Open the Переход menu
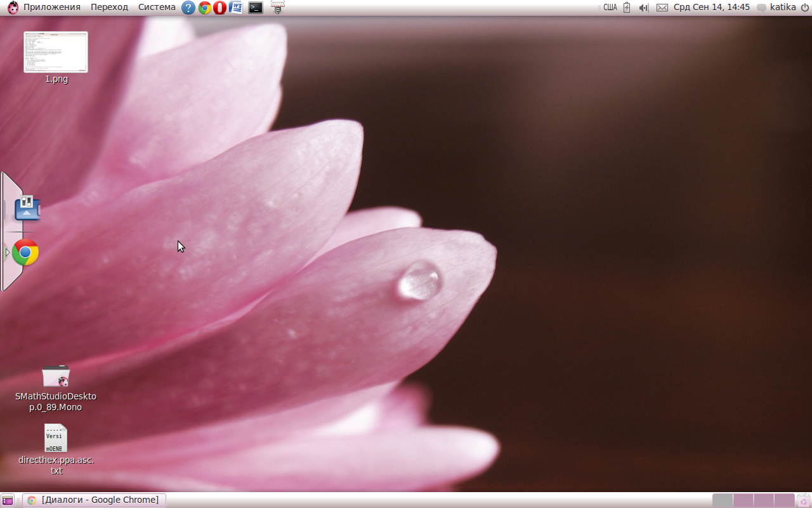The width and height of the screenshot is (812, 508). coord(109,7)
